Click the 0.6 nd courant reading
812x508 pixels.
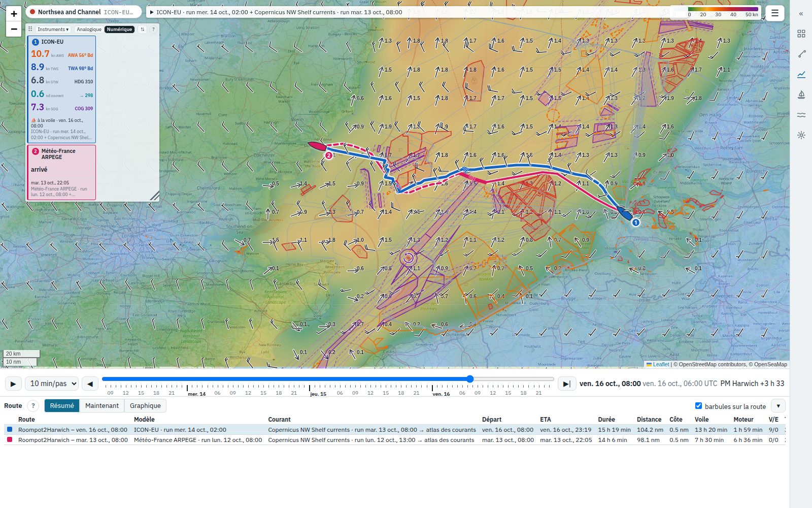click(47, 94)
